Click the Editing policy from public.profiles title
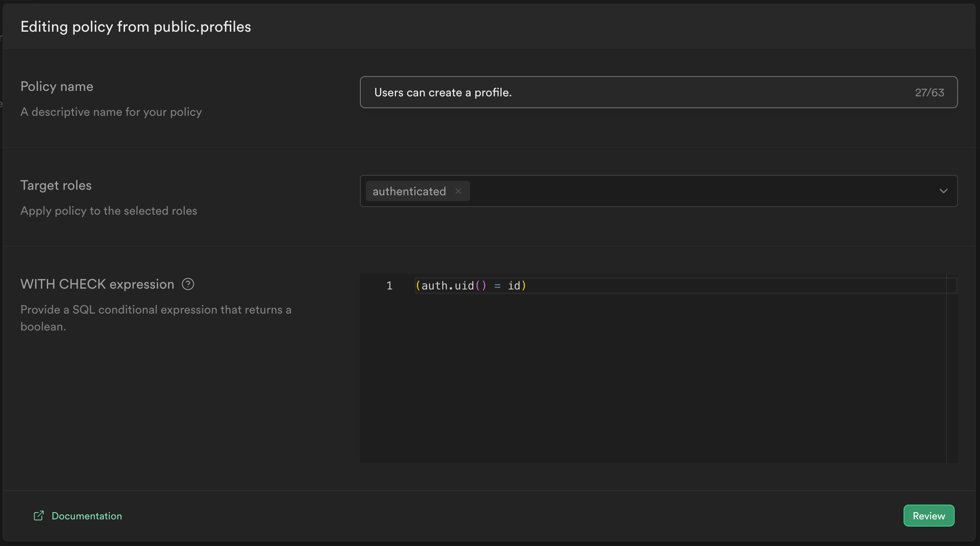This screenshot has height=546, width=980. coord(136,27)
